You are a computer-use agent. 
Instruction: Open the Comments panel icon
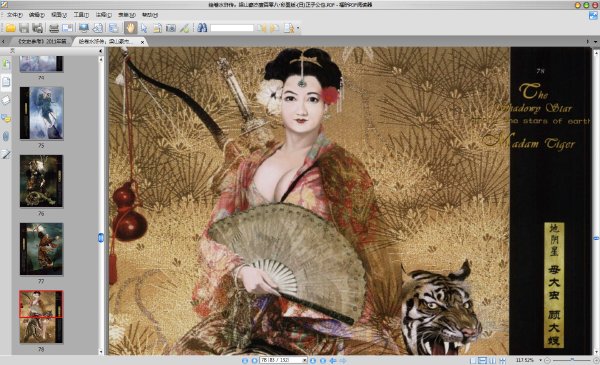click(6, 118)
